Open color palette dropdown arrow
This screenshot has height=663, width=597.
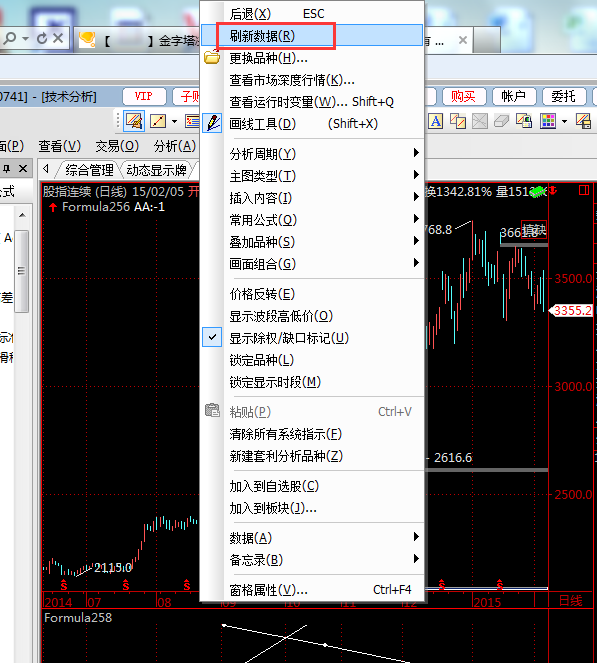(x=564, y=122)
